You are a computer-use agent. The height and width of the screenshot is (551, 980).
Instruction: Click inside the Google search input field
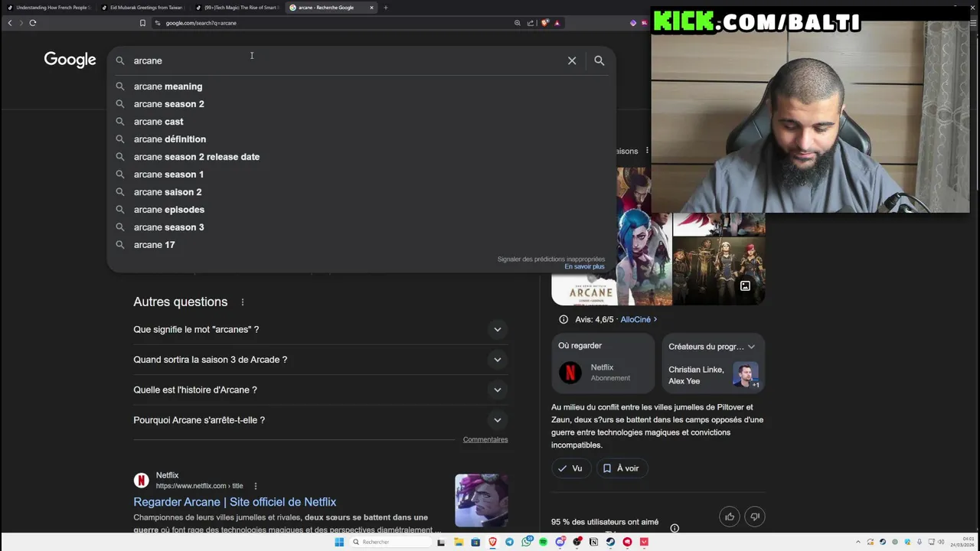345,60
